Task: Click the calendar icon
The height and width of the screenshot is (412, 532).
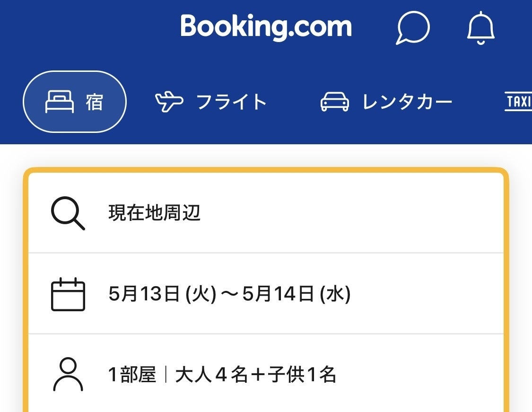Action: tap(68, 295)
